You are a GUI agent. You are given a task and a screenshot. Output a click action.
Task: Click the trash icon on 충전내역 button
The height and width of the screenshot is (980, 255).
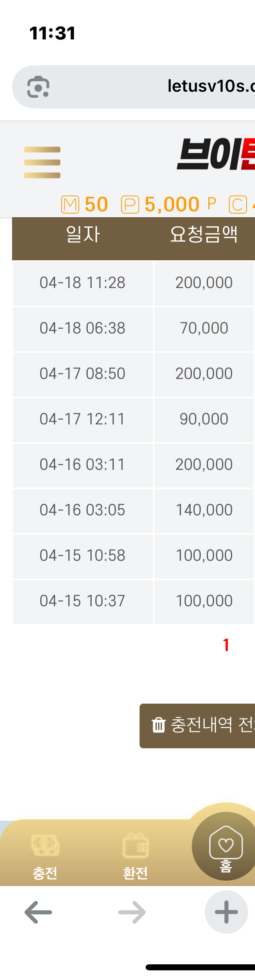click(158, 725)
